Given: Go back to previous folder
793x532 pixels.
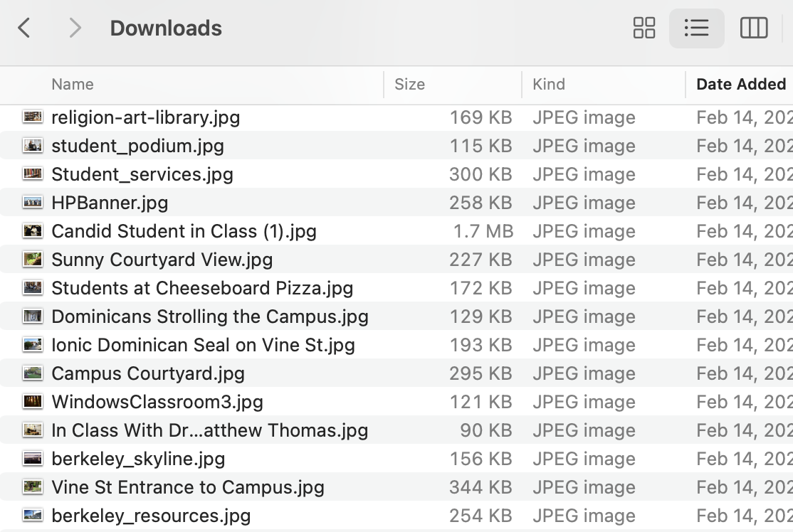Looking at the screenshot, I should [x=25, y=28].
